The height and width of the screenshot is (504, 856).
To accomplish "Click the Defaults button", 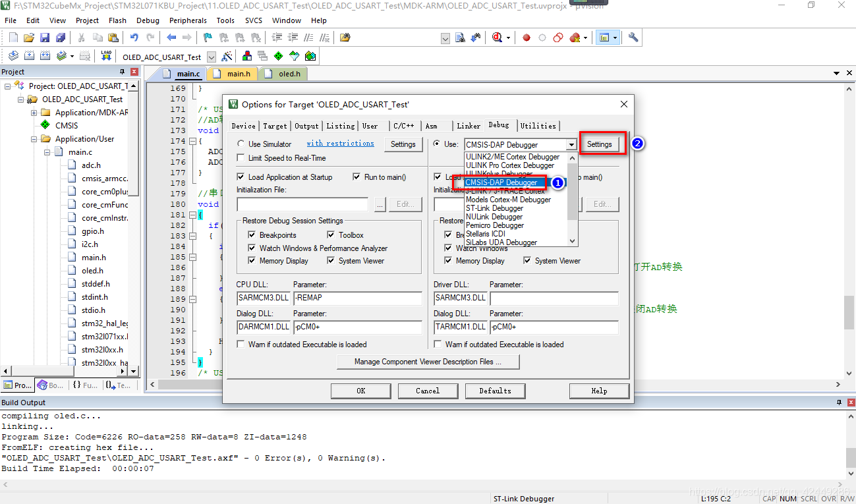I will 495,391.
